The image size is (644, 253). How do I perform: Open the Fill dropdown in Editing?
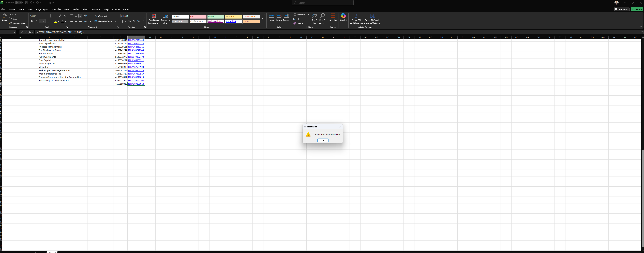(297, 19)
